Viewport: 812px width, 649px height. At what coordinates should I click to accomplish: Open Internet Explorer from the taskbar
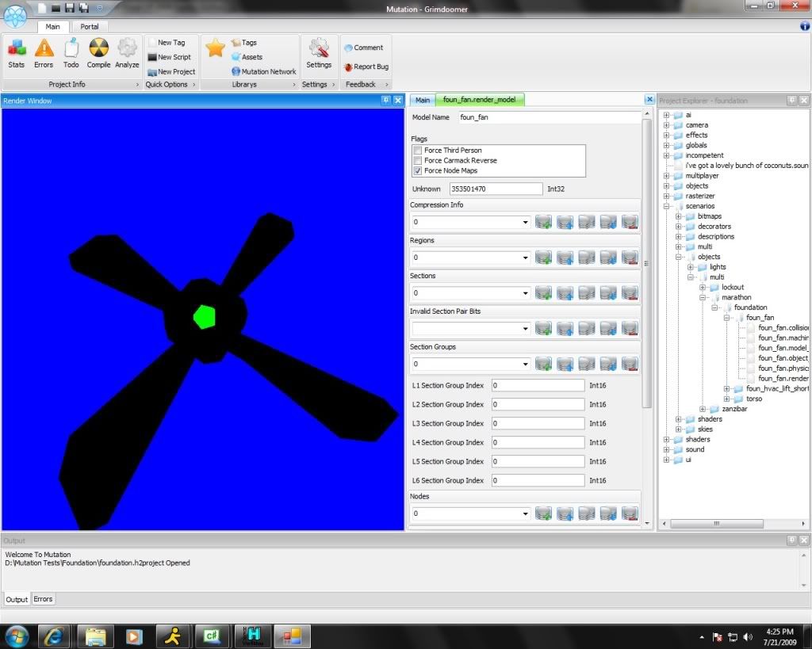pyautogui.click(x=53, y=636)
